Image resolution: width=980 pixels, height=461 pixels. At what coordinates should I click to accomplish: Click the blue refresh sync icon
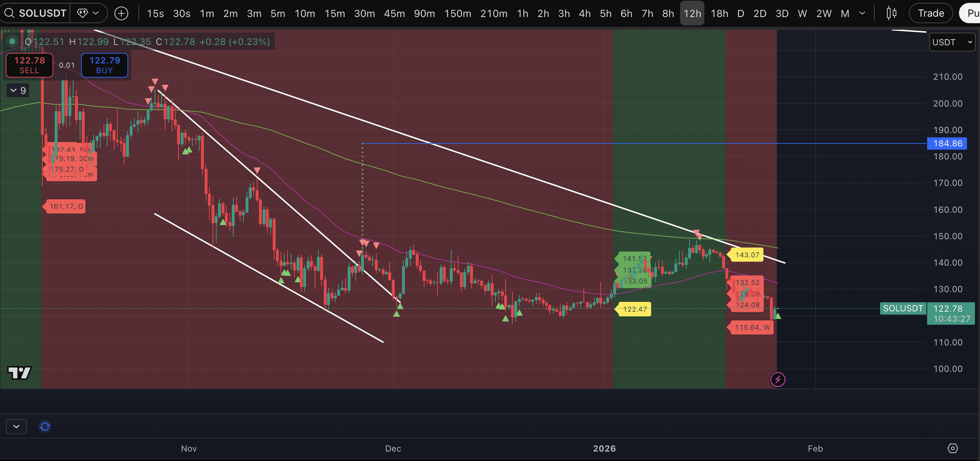[45, 426]
